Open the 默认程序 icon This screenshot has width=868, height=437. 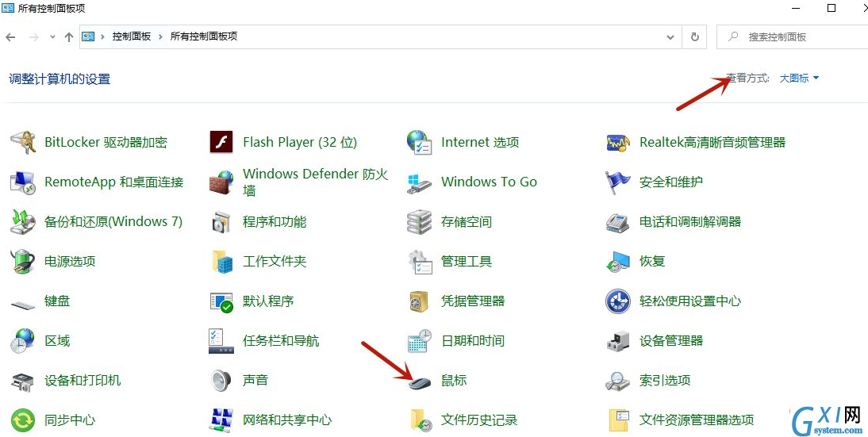coord(221,301)
